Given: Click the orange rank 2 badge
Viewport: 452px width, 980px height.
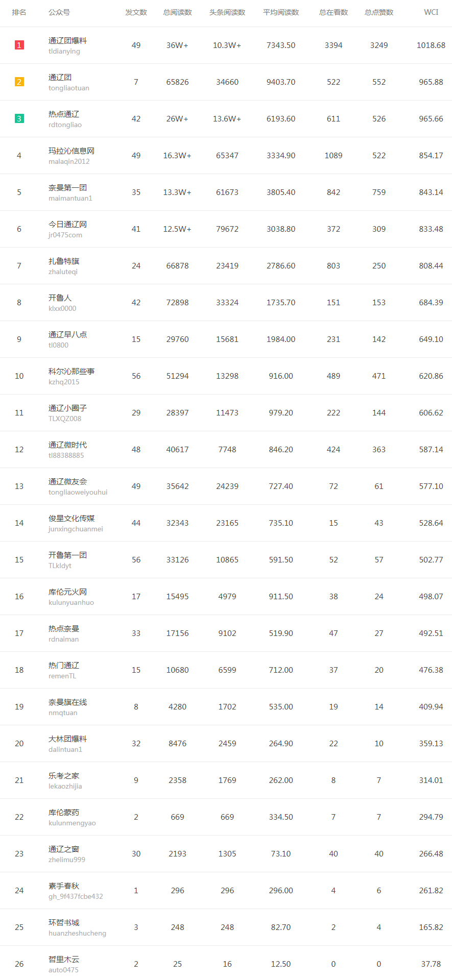Looking at the screenshot, I should 19,82.
